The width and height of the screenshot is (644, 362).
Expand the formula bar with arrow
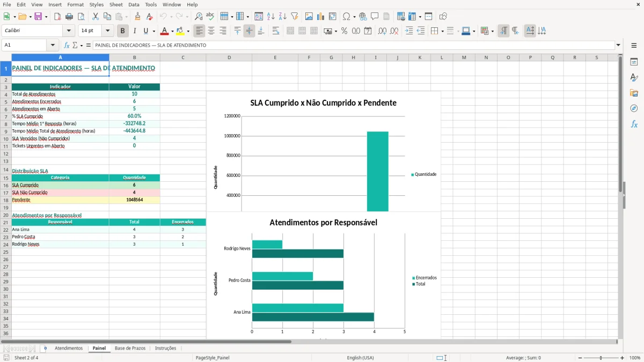point(618,45)
